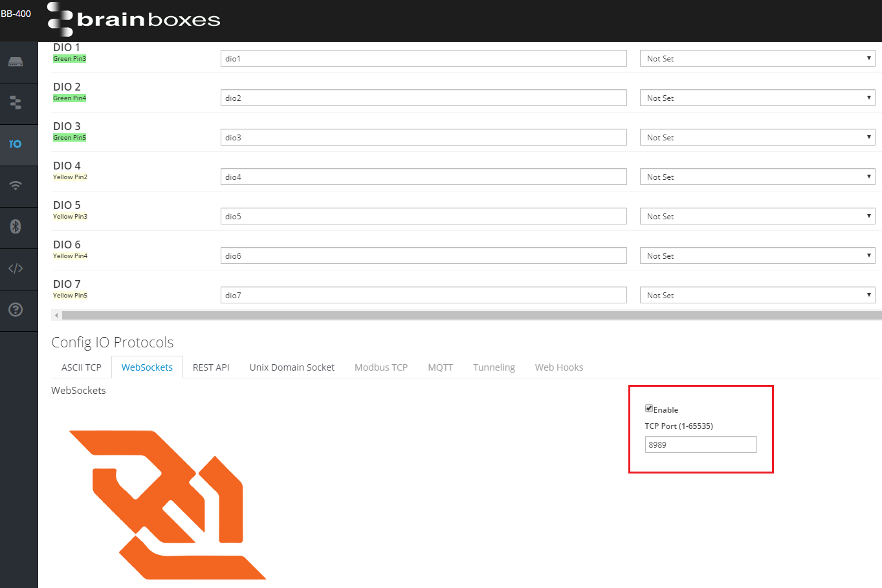Click the TCP Port input field
Screen dimensions: 882x588
[x=700, y=444]
